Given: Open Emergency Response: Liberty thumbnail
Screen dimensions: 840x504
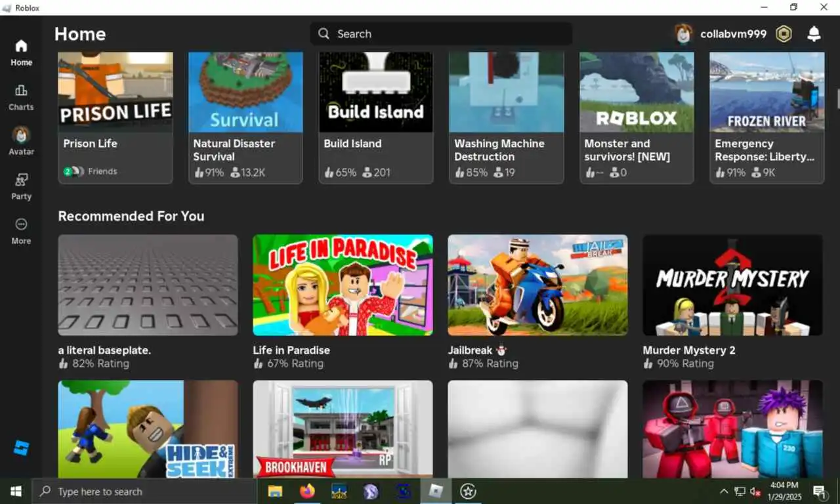Looking at the screenshot, I should (767, 93).
